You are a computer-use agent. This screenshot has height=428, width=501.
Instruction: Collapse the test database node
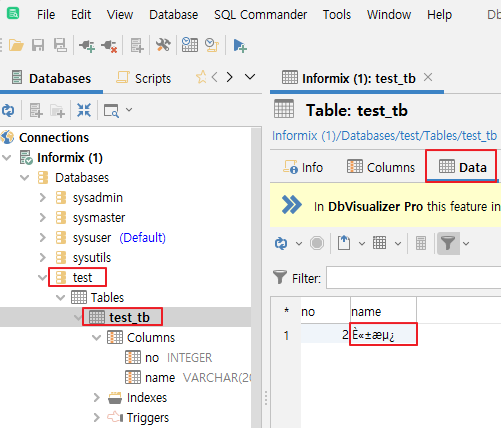click(42, 278)
